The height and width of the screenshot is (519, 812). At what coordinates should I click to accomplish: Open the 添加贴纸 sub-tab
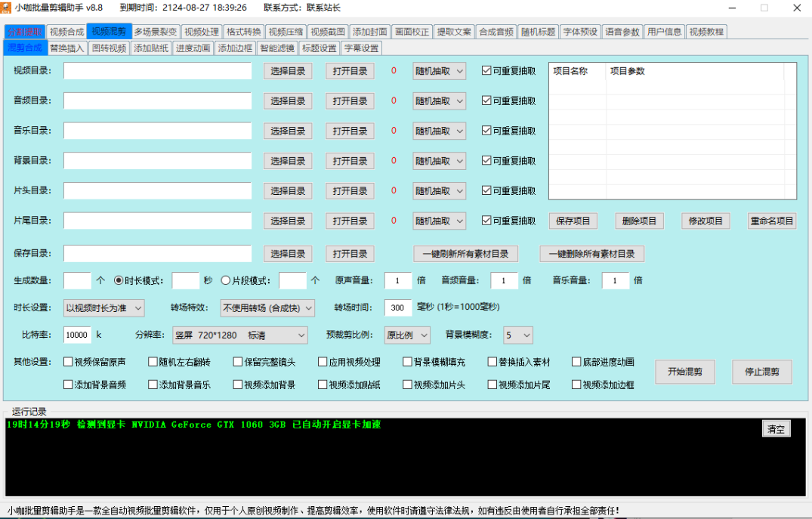tap(151, 48)
